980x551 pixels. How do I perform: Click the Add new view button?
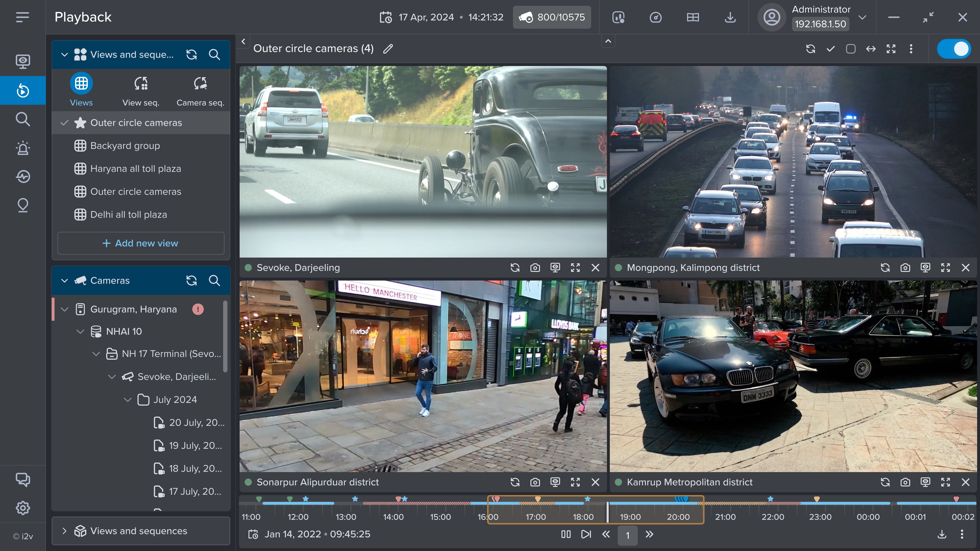pos(141,243)
